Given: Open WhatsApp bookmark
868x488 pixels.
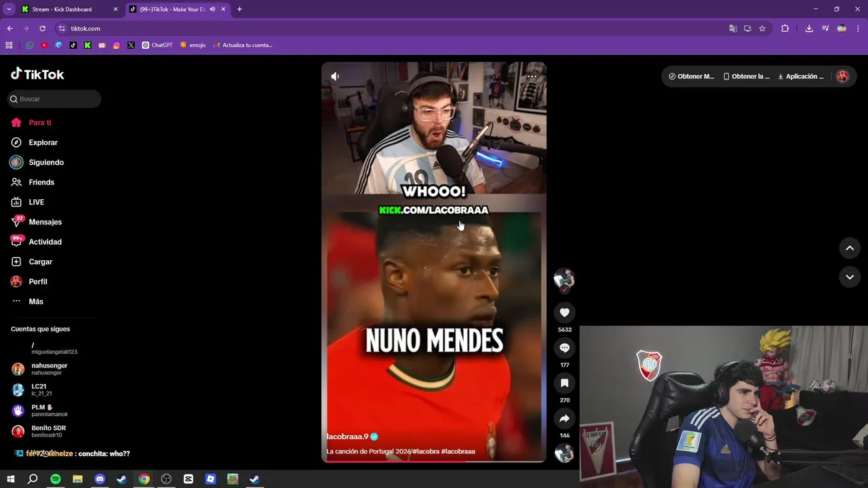Looking at the screenshot, I should pos(30,45).
